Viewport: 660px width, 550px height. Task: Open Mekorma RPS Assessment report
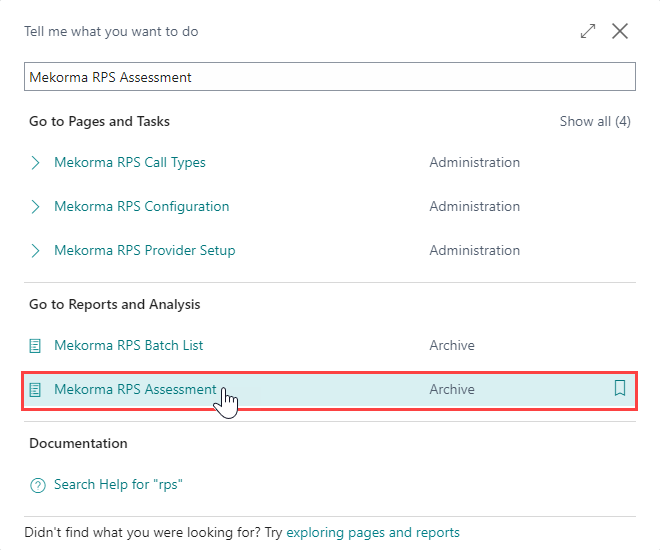[x=135, y=389]
